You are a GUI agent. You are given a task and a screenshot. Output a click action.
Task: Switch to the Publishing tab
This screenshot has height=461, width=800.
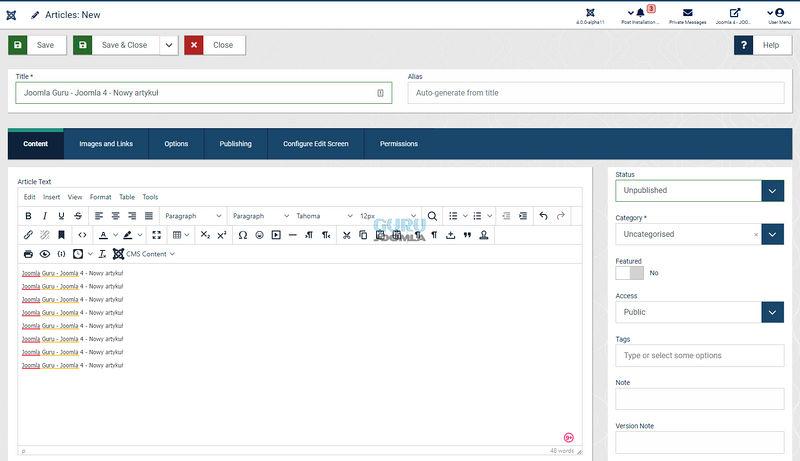point(236,144)
